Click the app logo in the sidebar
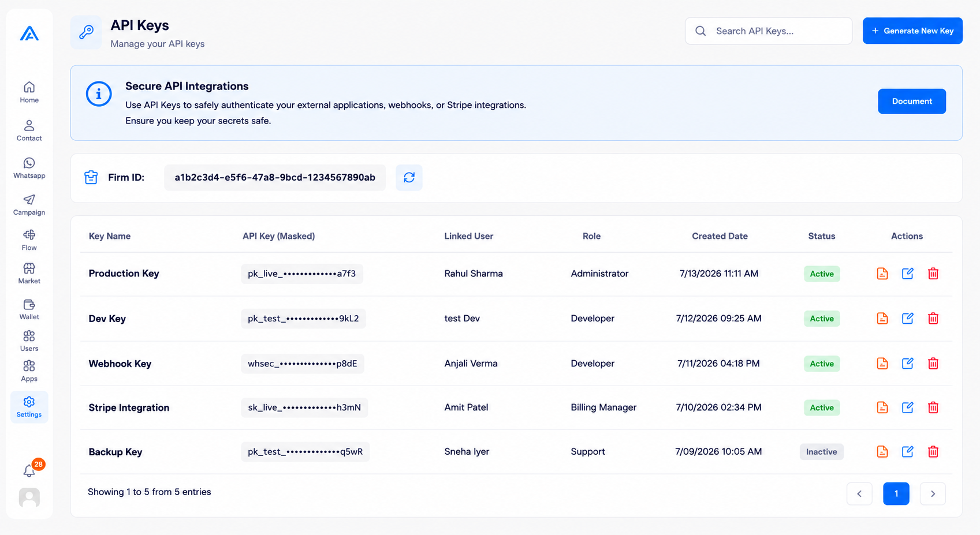 pyautogui.click(x=29, y=33)
